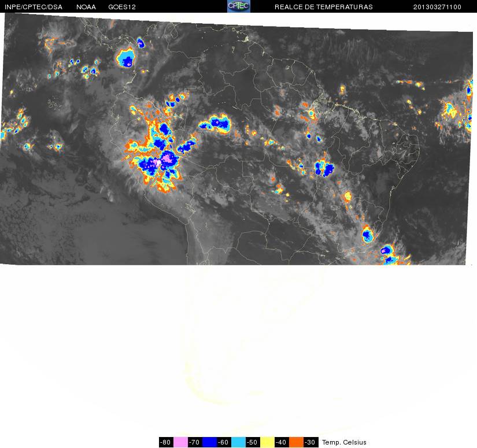Click the INPE/CPTEC/DSA header text

pyautogui.click(x=34, y=7)
